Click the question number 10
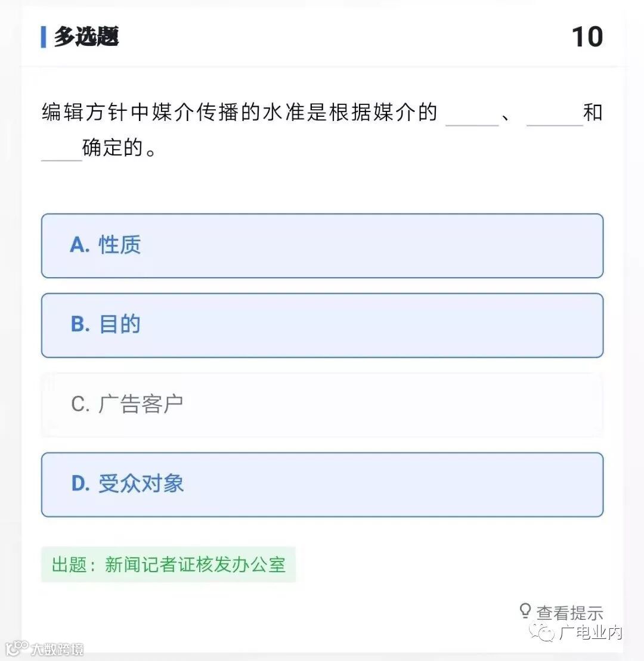Screen dimensions: 644x661 pos(587,37)
